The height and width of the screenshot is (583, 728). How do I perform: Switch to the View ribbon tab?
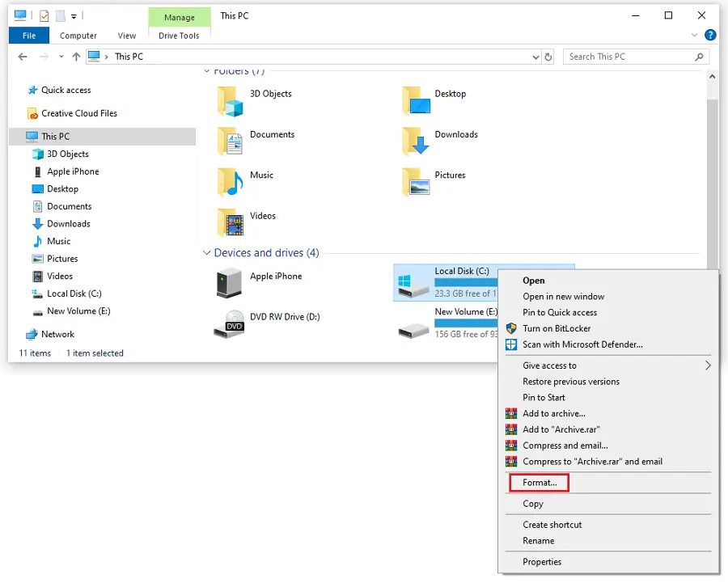pyautogui.click(x=127, y=36)
